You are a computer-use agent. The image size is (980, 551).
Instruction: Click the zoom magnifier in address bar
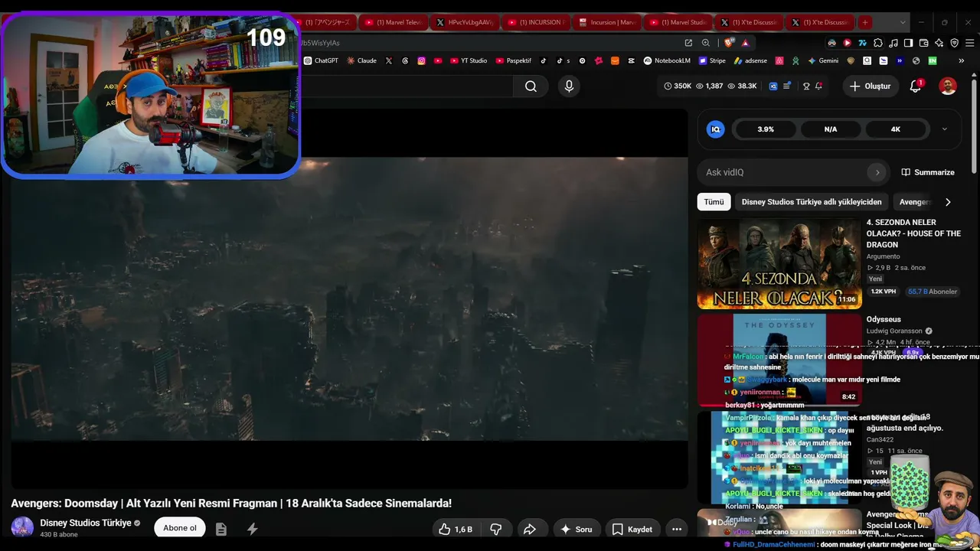click(706, 43)
